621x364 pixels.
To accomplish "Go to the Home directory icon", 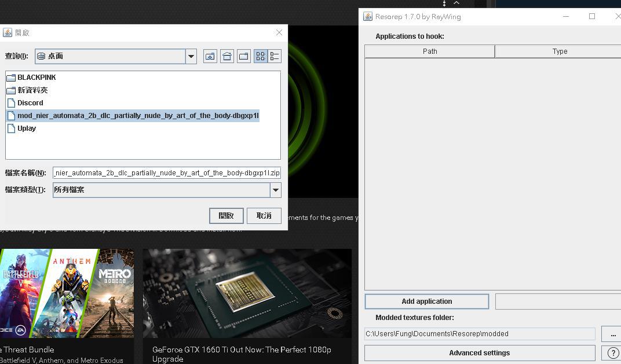I will pyautogui.click(x=227, y=56).
